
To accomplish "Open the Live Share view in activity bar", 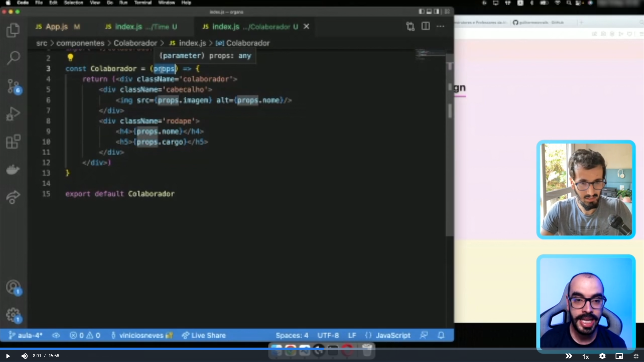I will pyautogui.click(x=13, y=197).
